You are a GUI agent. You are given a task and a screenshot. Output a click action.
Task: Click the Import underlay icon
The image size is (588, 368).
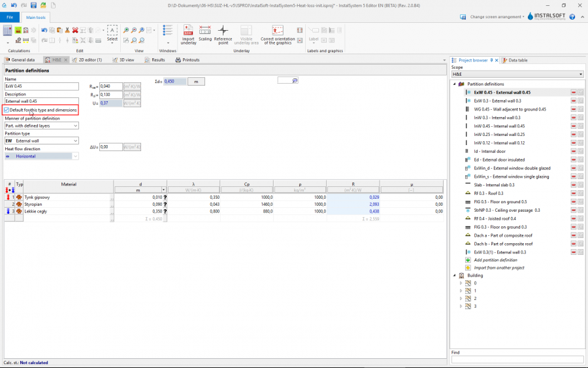coord(188,31)
